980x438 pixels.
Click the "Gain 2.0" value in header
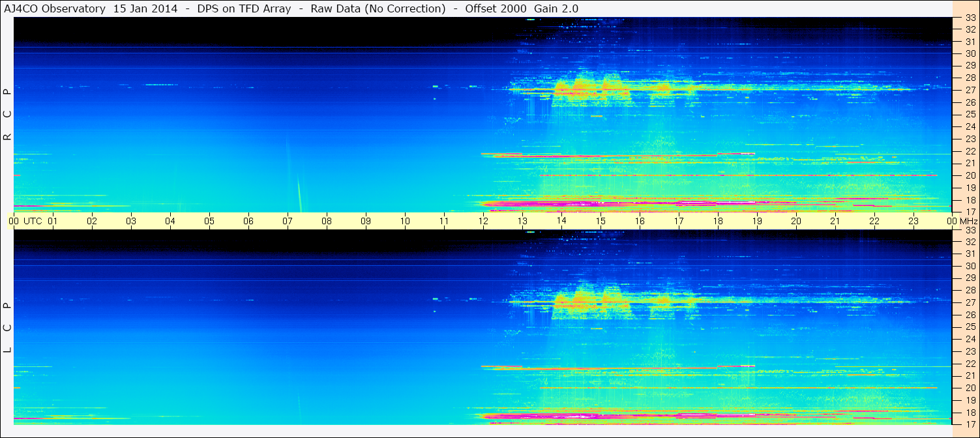(x=556, y=8)
